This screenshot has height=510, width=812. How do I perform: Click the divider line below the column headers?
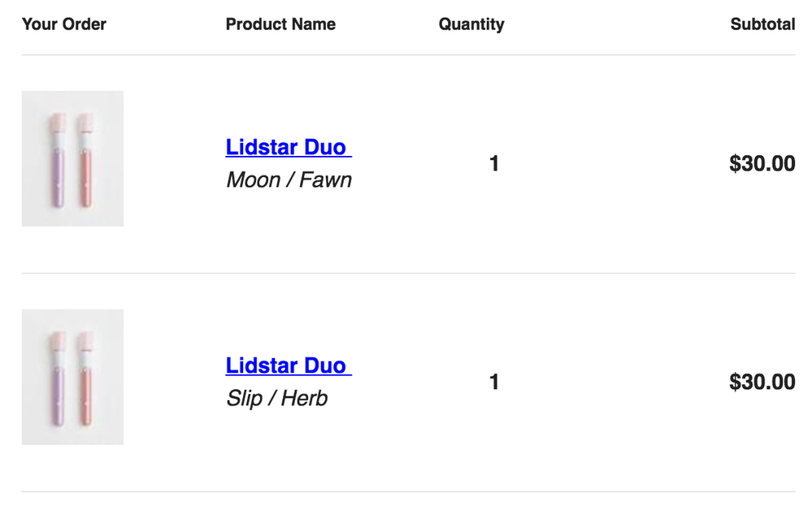(408, 55)
